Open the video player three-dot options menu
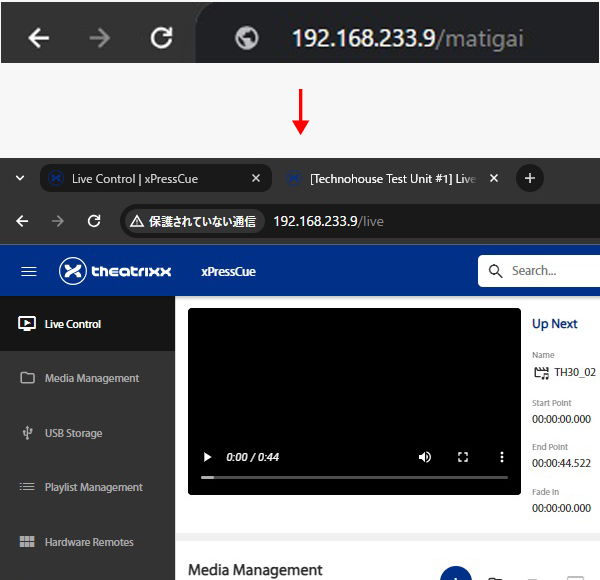Viewport: 600px width, 580px height. pos(502,457)
